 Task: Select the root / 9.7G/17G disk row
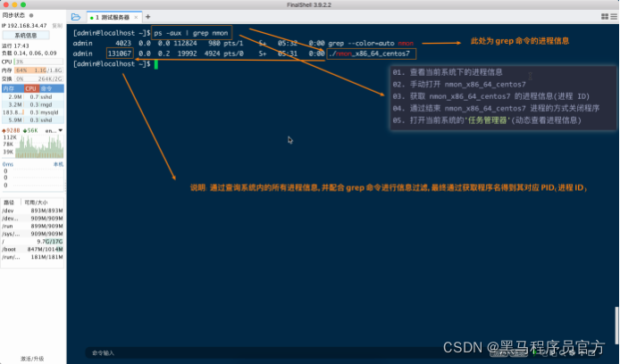pos(32,241)
